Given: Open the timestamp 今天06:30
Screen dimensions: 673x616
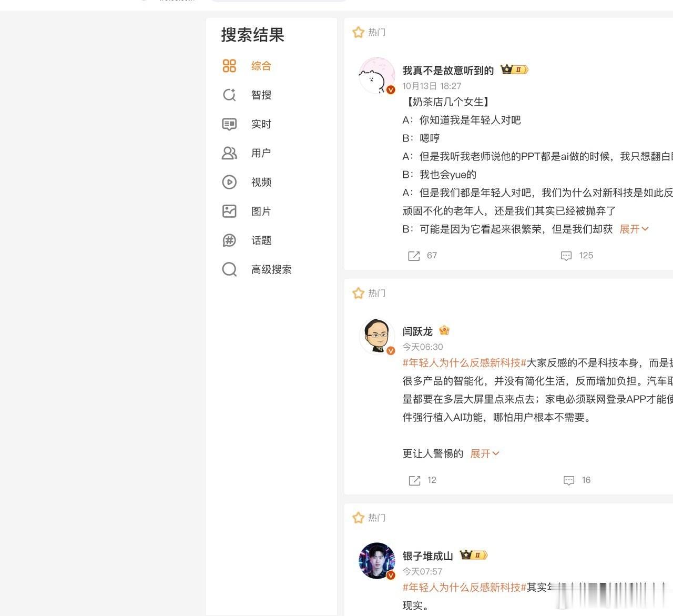Looking at the screenshot, I should 423,347.
